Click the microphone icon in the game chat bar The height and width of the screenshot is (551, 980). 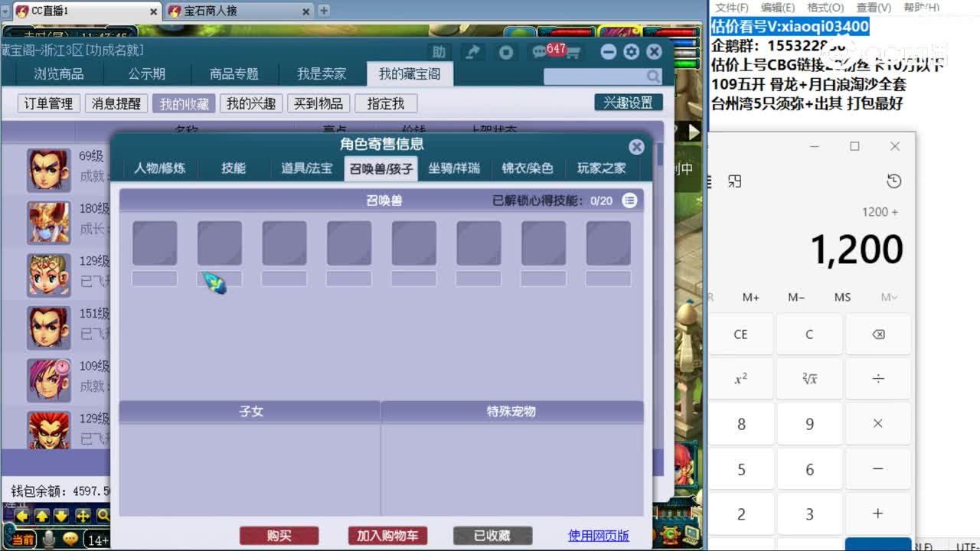[x=48, y=539]
